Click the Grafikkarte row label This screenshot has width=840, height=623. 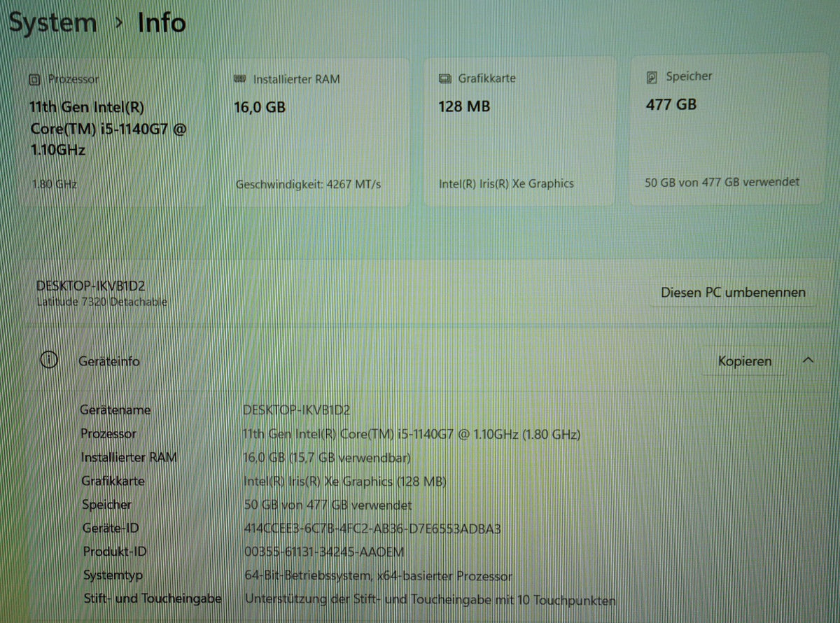[113, 481]
